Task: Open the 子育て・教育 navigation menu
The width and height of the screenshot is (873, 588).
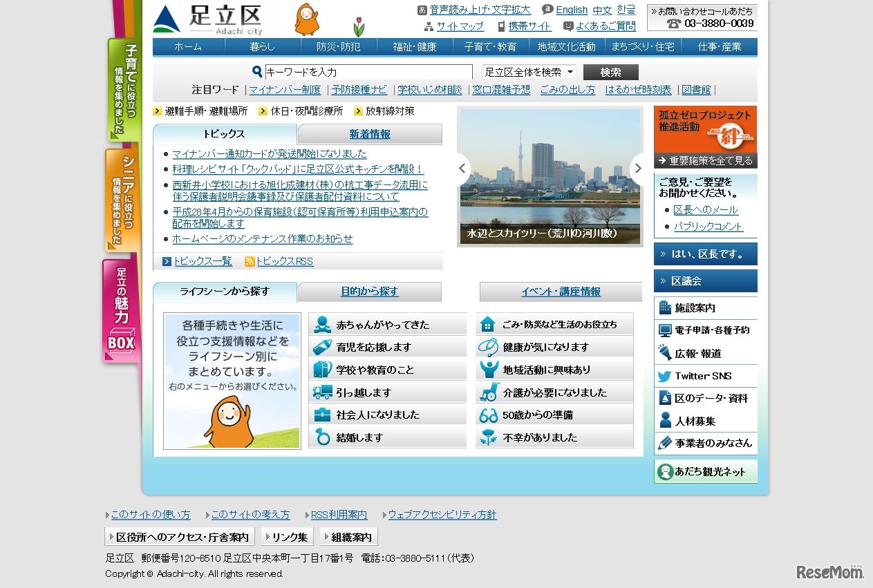Action: pyautogui.click(x=491, y=48)
